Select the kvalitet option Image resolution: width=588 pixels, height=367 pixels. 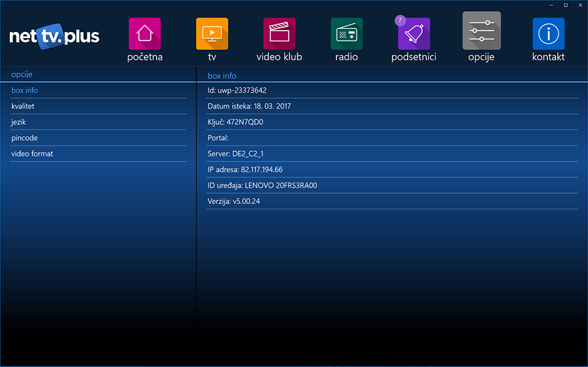click(98, 107)
